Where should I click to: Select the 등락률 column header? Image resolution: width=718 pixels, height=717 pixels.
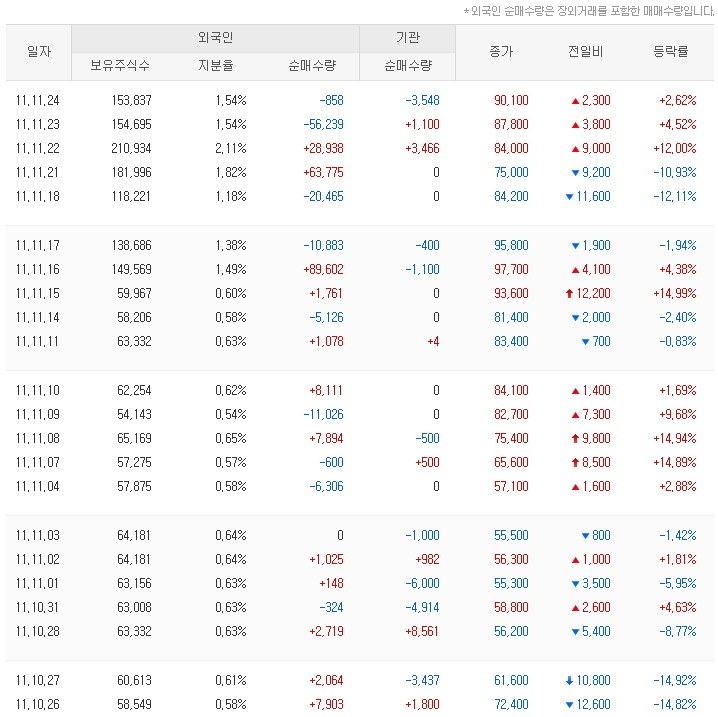tap(670, 52)
